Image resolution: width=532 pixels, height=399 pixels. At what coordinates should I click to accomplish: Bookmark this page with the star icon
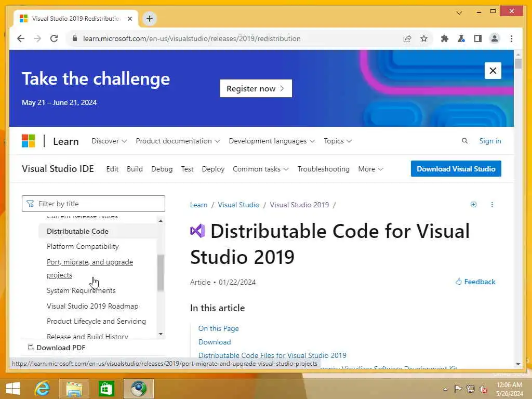tap(424, 38)
